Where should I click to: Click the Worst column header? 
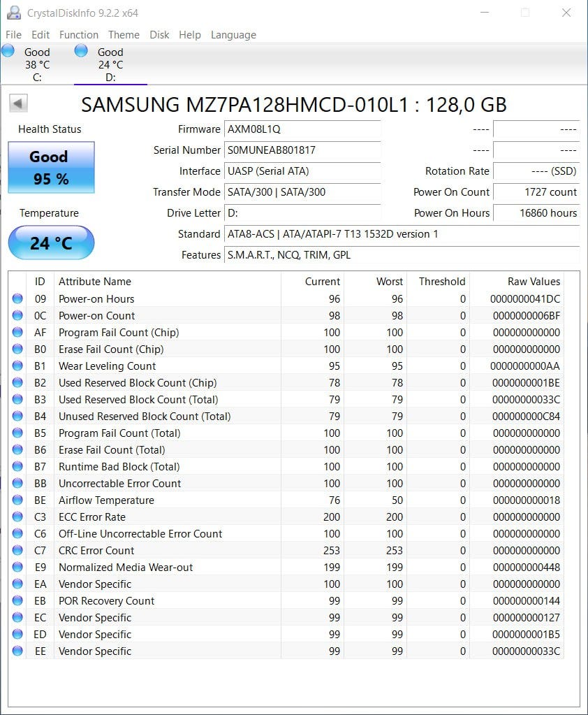375,282
